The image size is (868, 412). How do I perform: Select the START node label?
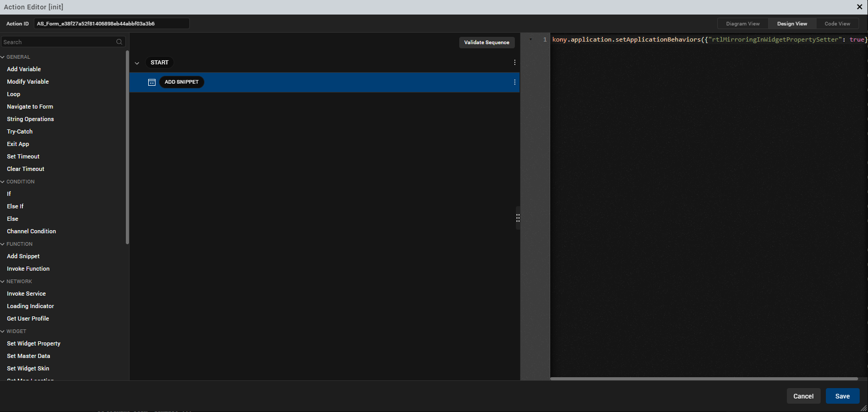(x=160, y=62)
